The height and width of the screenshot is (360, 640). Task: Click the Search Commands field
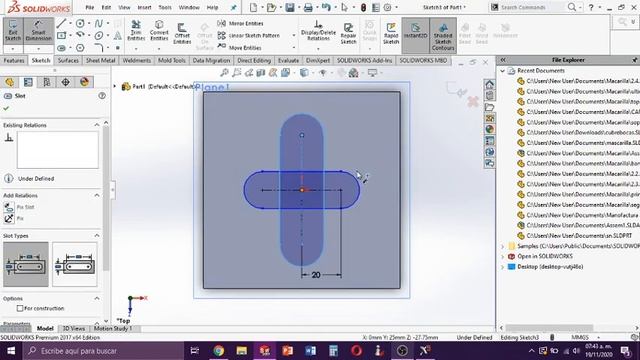point(532,7)
